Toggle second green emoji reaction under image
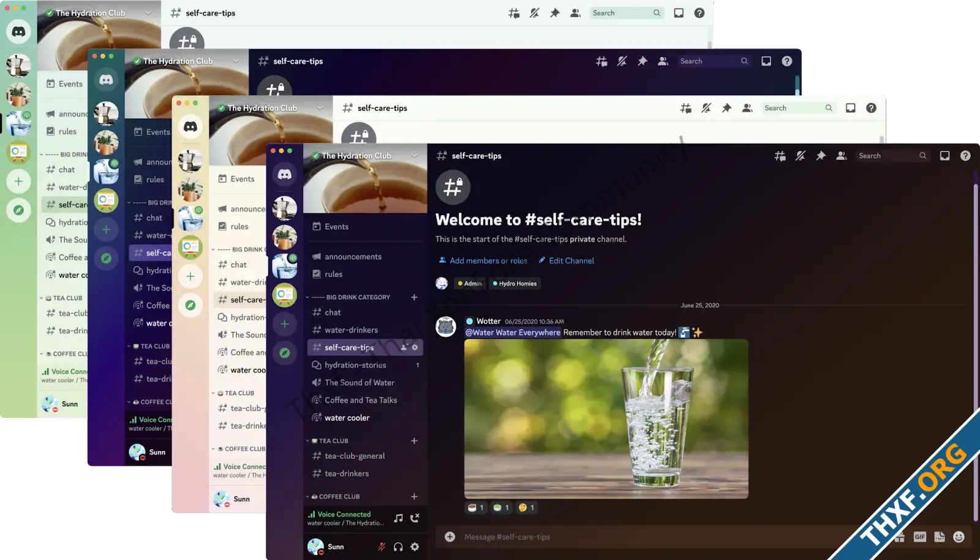This screenshot has width=980, height=560. [501, 507]
